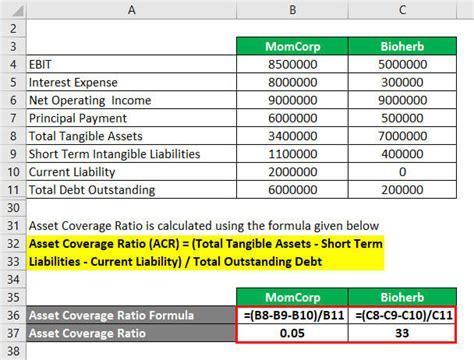The image size is (474, 360).
Task: Select MomCorp Principal Payment 6000000
Action: click(292, 118)
